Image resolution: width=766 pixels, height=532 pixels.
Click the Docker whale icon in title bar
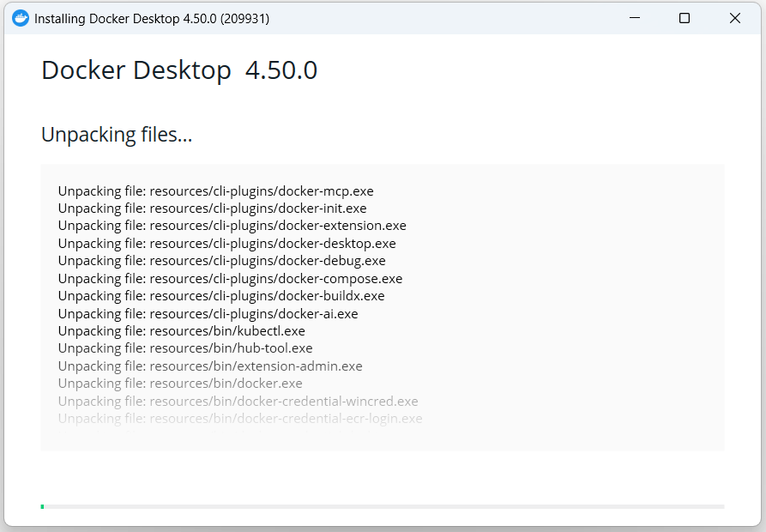pos(21,18)
